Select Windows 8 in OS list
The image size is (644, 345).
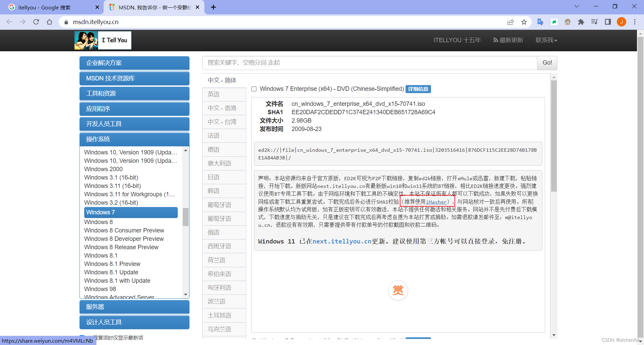pyautogui.click(x=99, y=222)
